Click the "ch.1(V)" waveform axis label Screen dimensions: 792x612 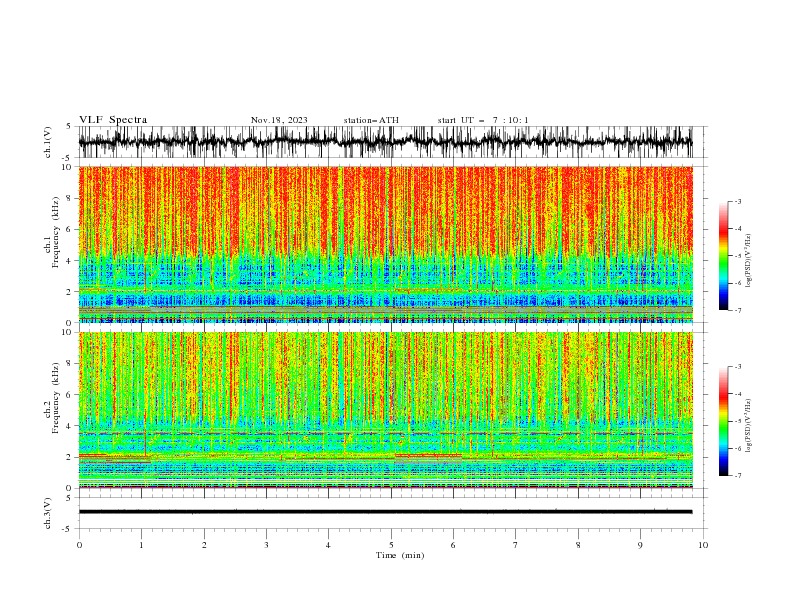[x=47, y=142]
